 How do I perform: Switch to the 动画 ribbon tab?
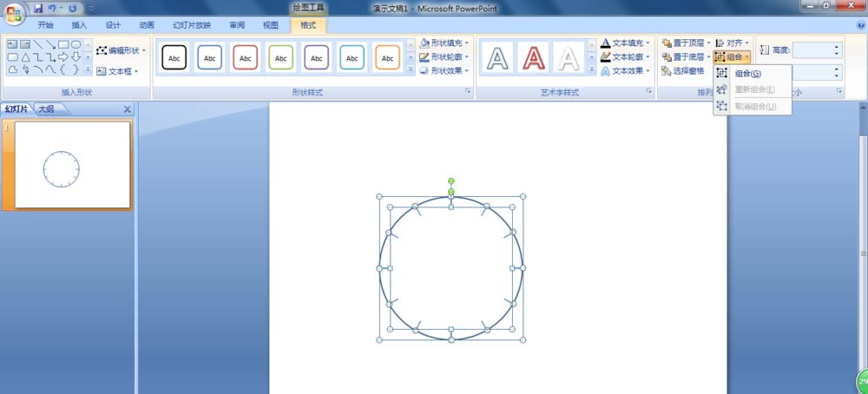147,25
